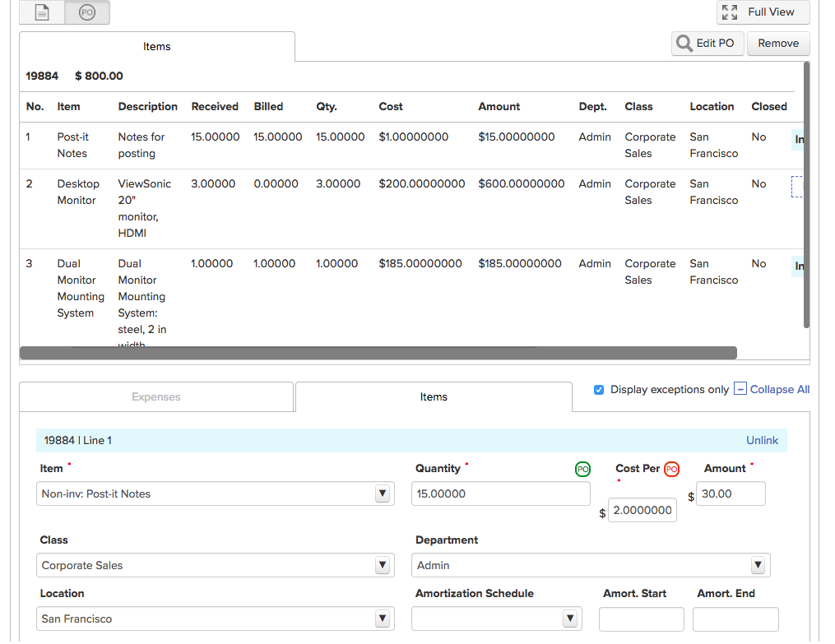Click the Remove button

point(778,43)
